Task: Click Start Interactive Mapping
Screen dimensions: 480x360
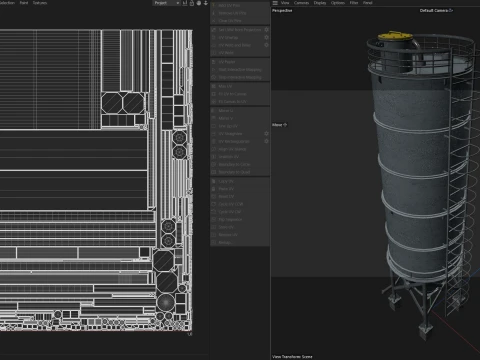Action: click(x=240, y=70)
